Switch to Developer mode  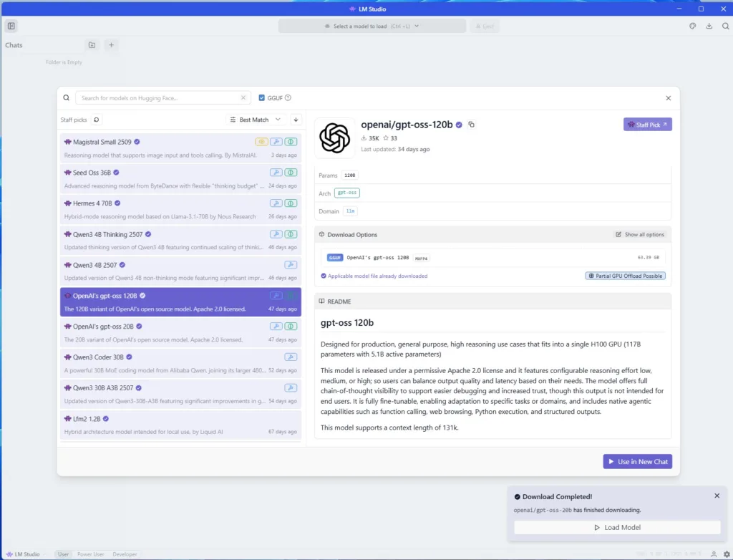(125, 554)
